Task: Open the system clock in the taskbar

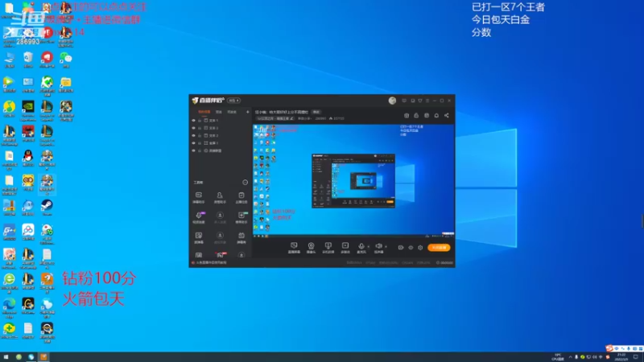Action: [x=621, y=357]
